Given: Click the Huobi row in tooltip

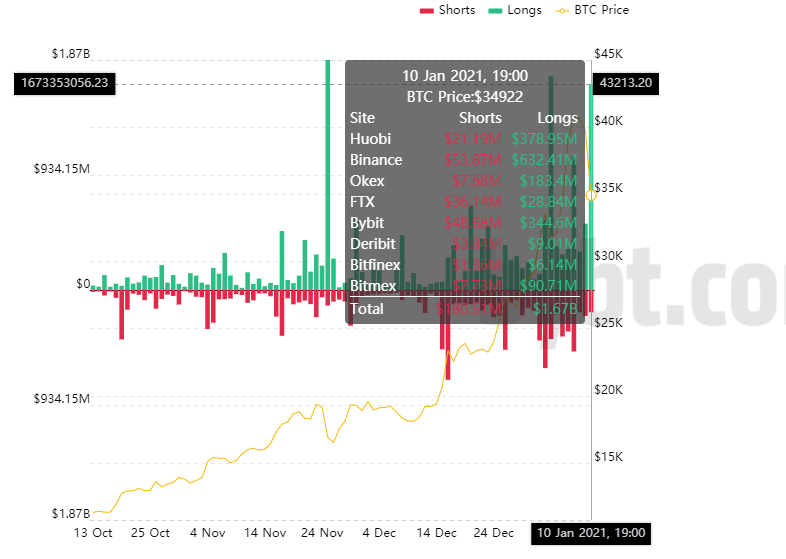Looking at the screenshot, I should (x=464, y=139).
